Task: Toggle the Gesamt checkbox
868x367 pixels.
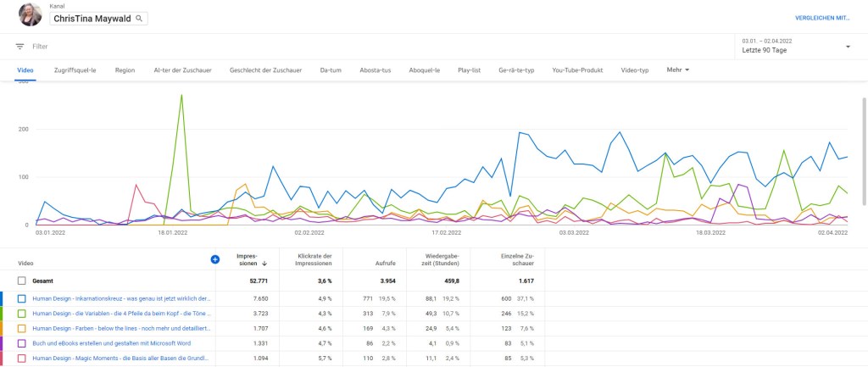Action: [x=22, y=281]
